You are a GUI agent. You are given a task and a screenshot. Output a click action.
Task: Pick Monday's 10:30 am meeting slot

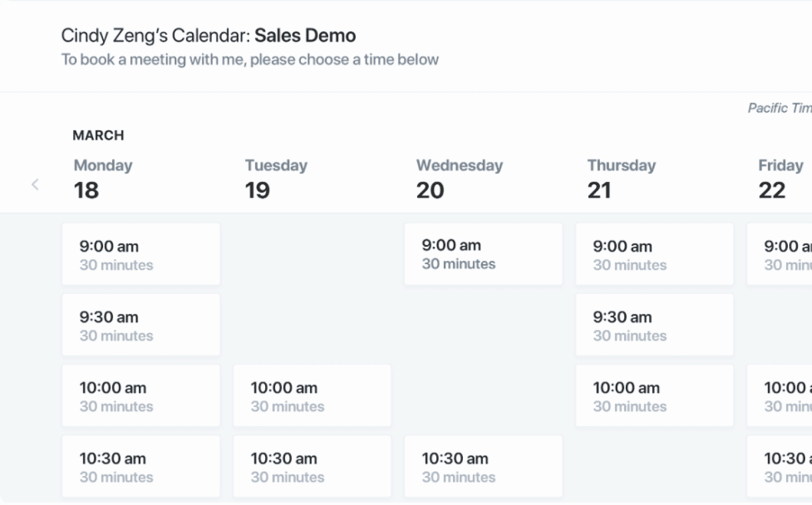141,466
